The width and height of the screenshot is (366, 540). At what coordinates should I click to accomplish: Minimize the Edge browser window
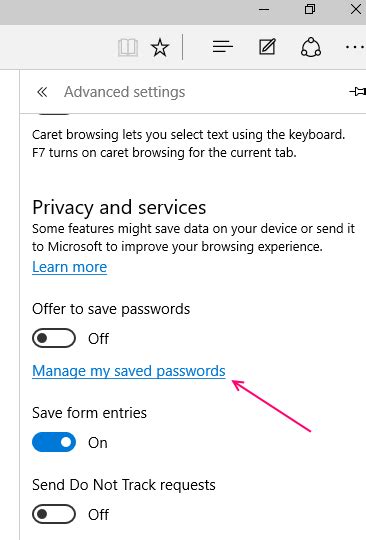pos(264,10)
